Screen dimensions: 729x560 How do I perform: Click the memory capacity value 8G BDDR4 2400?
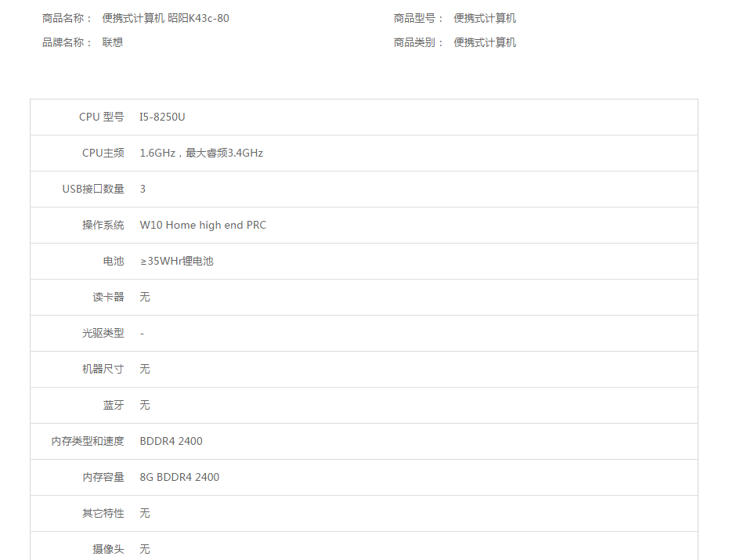tap(179, 477)
